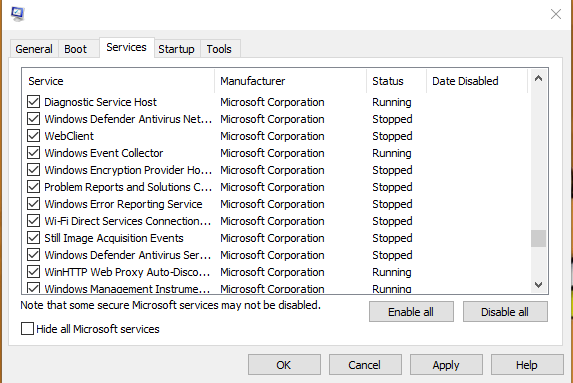Viewport: 573px width, 383px height.
Task: Click Apply to save changes
Action: coord(446,364)
